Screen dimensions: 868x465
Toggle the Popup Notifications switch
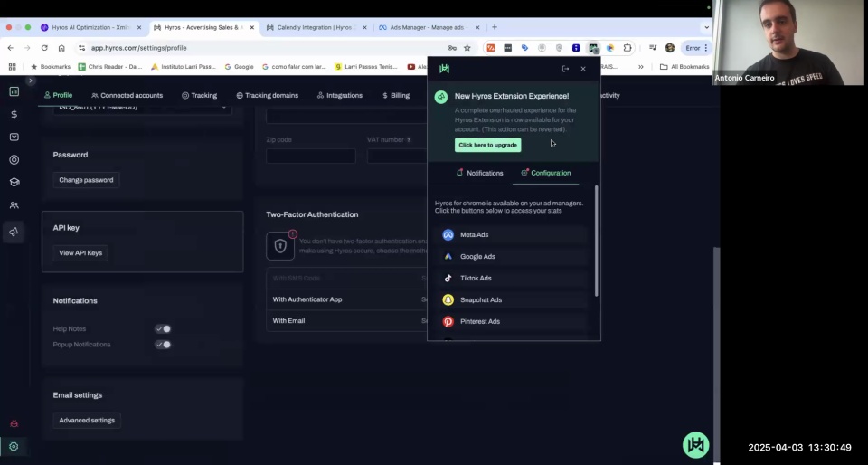tap(163, 345)
